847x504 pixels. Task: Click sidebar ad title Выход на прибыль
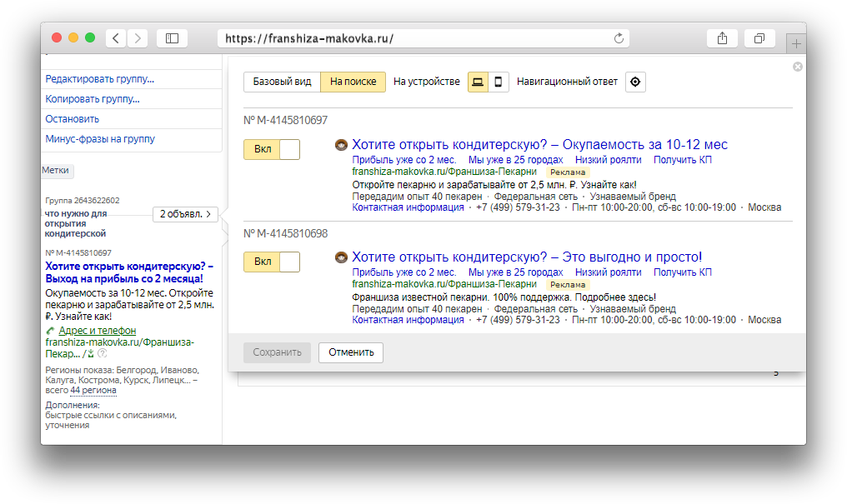[x=129, y=272]
